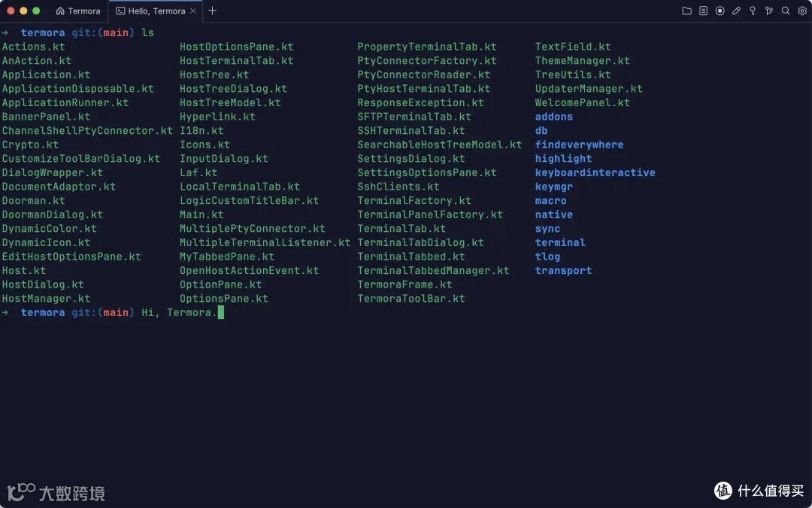Click TerminalPanelFactory.kt file name
Image resolution: width=812 pixels, height=508 pixels.
coord(430,214)
